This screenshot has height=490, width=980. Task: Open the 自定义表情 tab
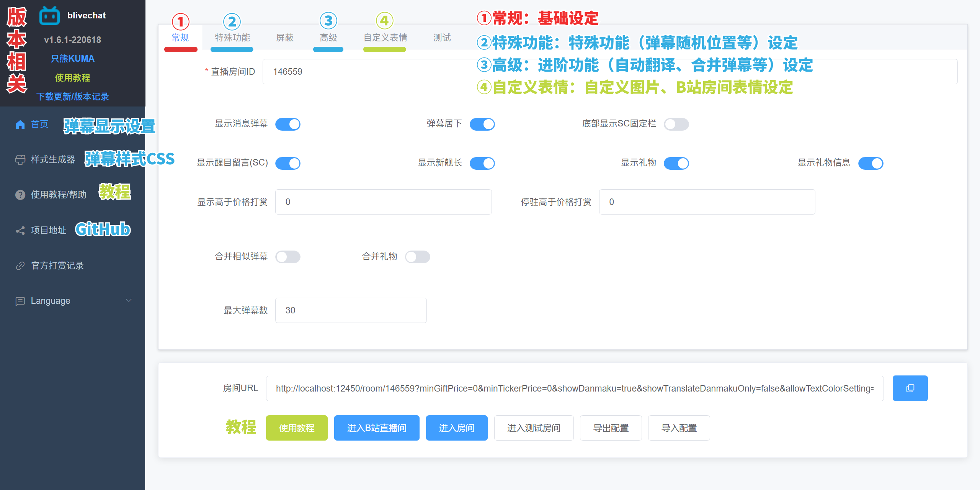point(385,38)
